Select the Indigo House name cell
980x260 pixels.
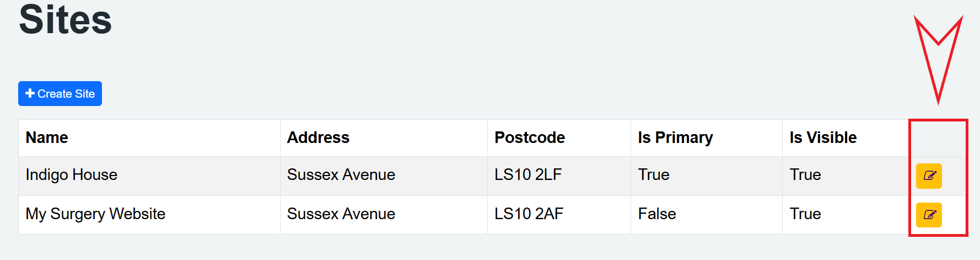(x=72, y=175)
